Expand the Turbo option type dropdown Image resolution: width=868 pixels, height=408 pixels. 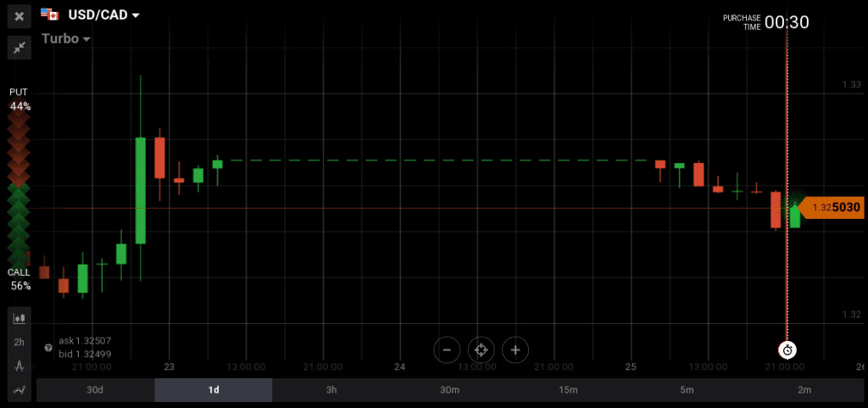click(x=66, y=39)
